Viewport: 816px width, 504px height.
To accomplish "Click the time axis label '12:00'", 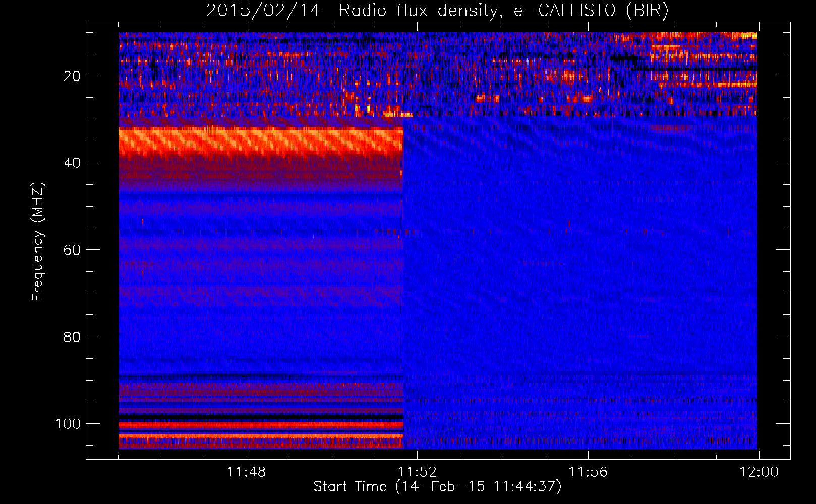I will tap(759, 472).
